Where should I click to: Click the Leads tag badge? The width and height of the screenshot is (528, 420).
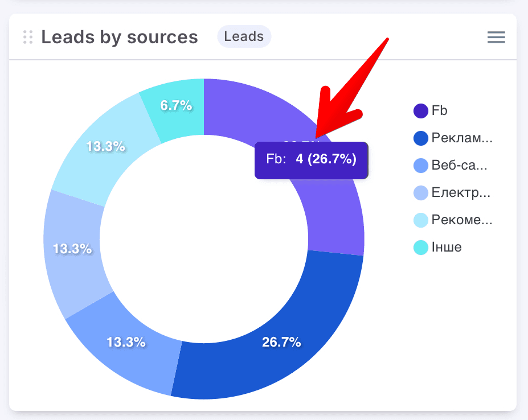coord(244,37)
